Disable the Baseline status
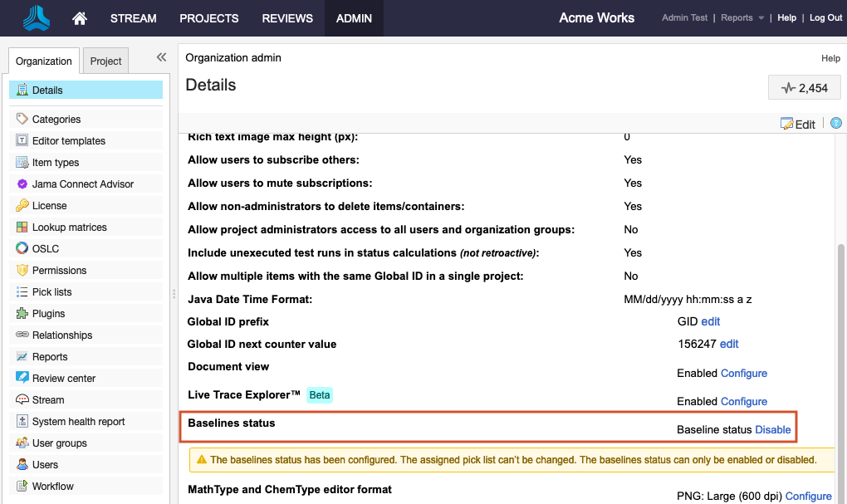 click(773, 429)
